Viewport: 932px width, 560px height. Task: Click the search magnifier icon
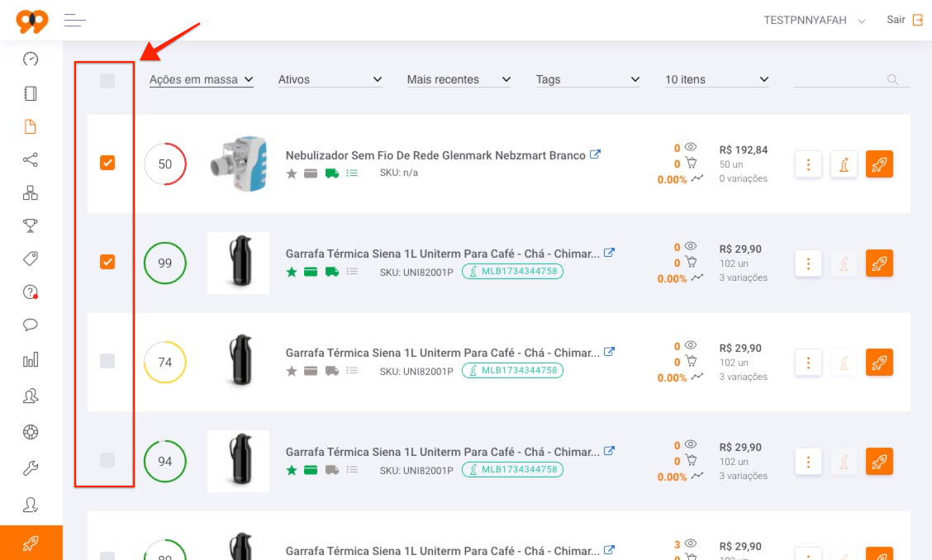tap(892, 79)
